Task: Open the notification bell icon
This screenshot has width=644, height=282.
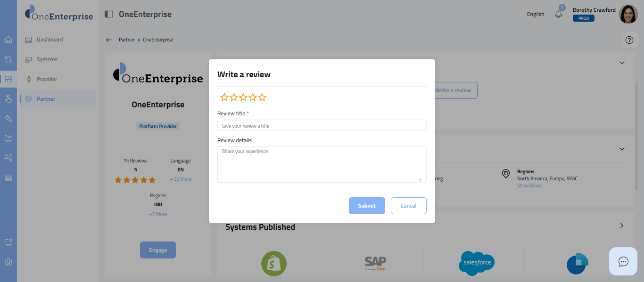Action: (559, 14)
